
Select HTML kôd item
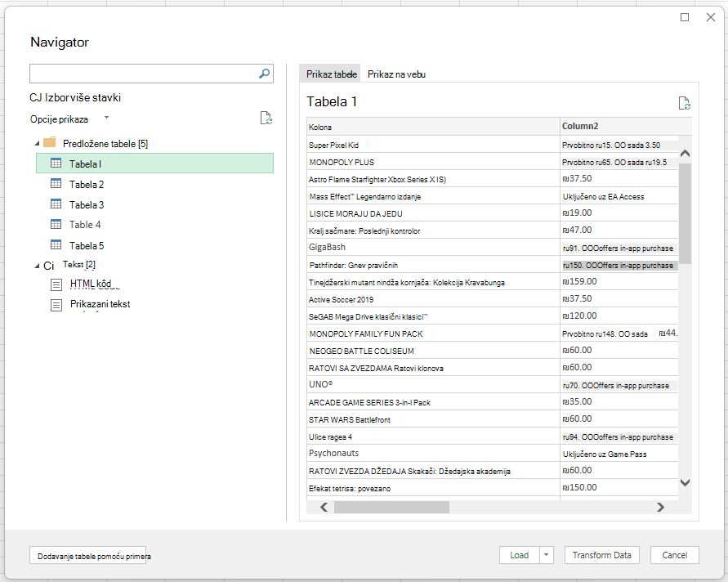(91, 284)
